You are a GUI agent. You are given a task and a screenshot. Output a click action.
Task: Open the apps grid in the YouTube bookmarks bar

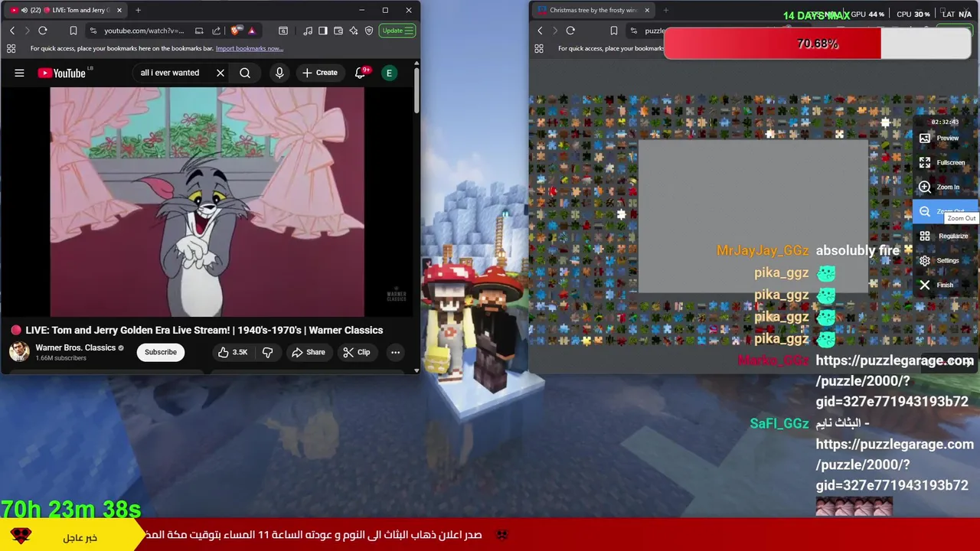pos(11,48)
